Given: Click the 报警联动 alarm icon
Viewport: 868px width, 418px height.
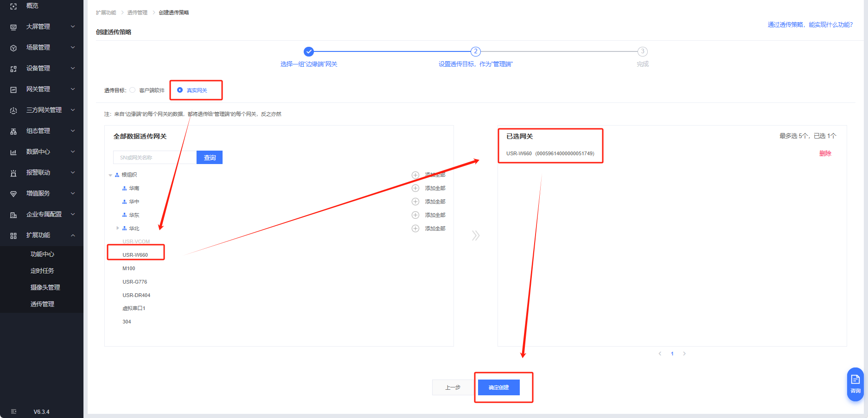Looking at the screenshot, I should coord(13,173).
